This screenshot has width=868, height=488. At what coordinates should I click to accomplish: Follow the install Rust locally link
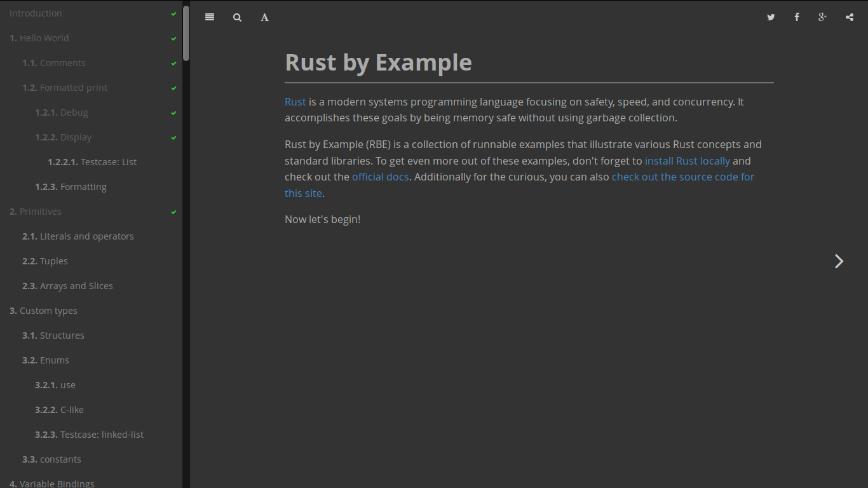[x=688, y=161]
